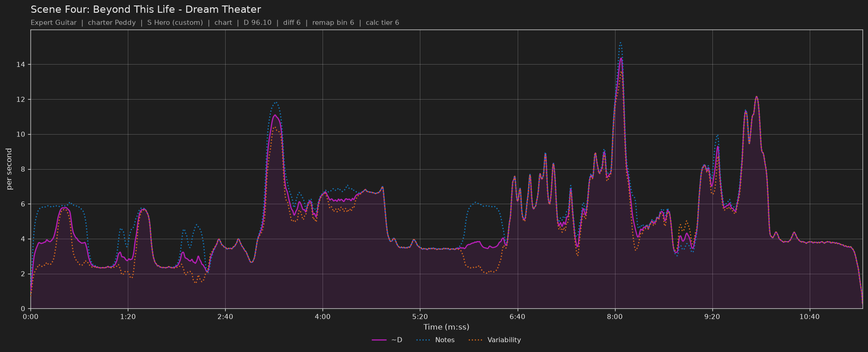Click the "Time (m:ss)" x-axis label

pyautogui.click(x=446, y=327)
